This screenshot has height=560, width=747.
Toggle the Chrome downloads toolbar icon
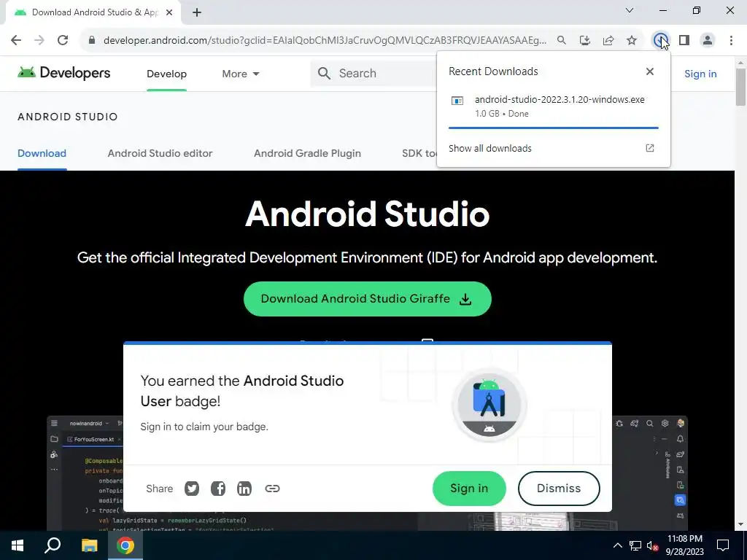click(x=660, y=40)
